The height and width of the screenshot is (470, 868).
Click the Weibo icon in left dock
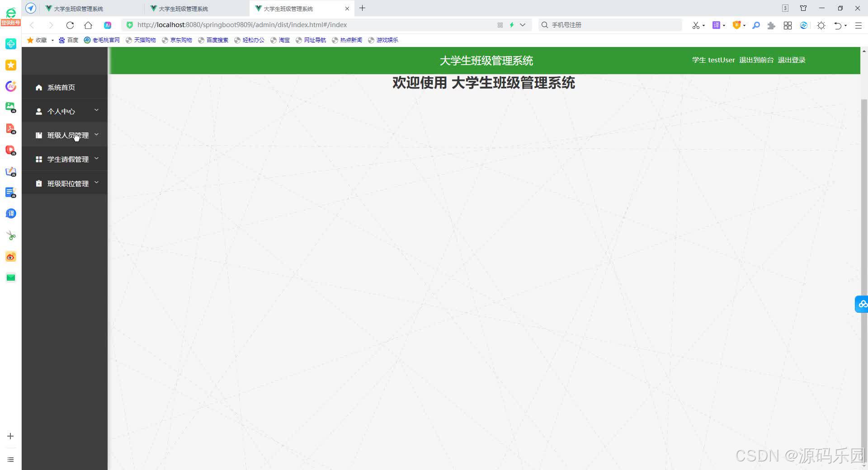tap(10, 257)
